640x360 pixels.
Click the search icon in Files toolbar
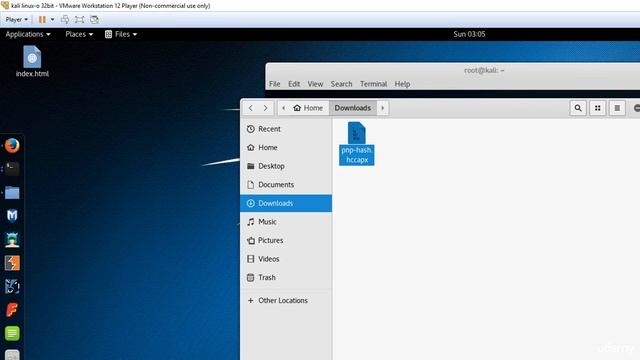point(578,108)
